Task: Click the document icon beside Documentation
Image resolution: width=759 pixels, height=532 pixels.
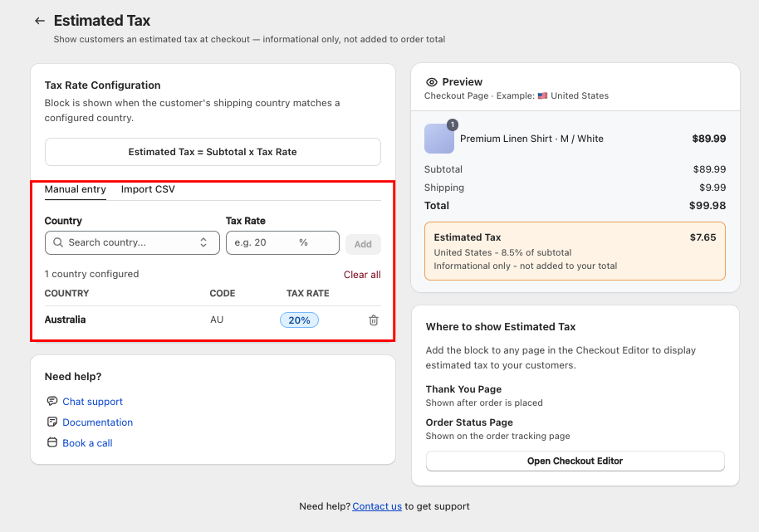Action: click(x=51, y=422)
